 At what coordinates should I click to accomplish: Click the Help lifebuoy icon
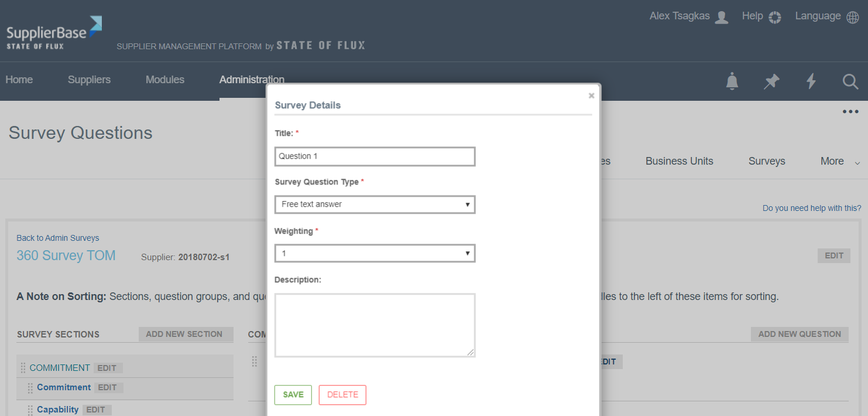click(x=775, y=17)
